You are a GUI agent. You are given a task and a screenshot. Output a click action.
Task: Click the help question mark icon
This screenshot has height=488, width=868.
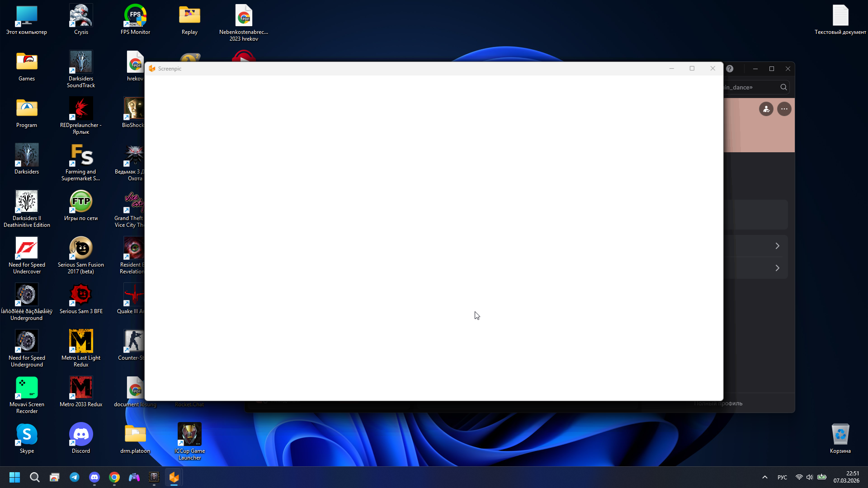[x=730, y=69]
